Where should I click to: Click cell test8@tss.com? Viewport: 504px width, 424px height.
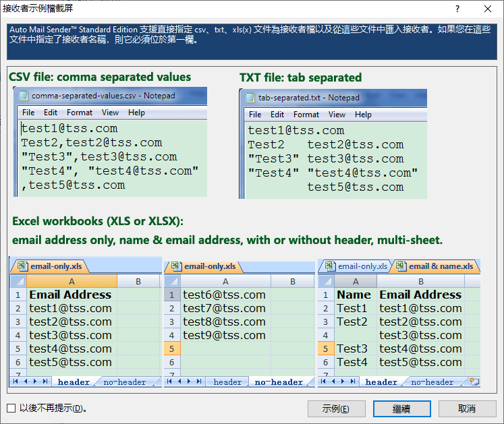[225, 322]
